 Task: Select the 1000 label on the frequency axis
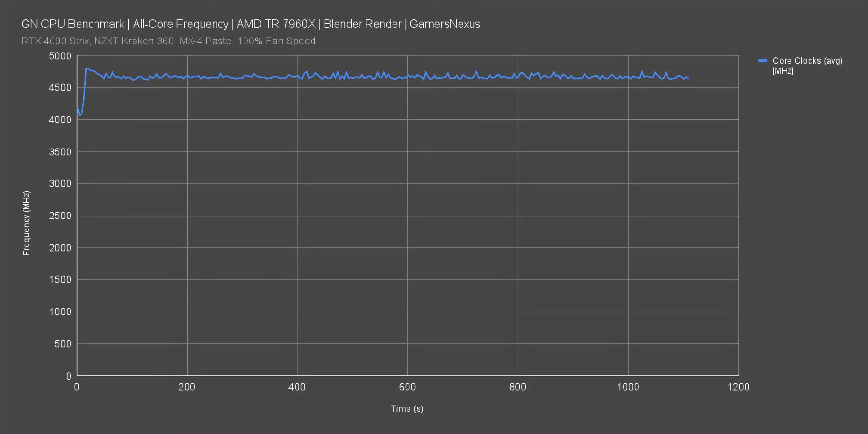[60, 312]
